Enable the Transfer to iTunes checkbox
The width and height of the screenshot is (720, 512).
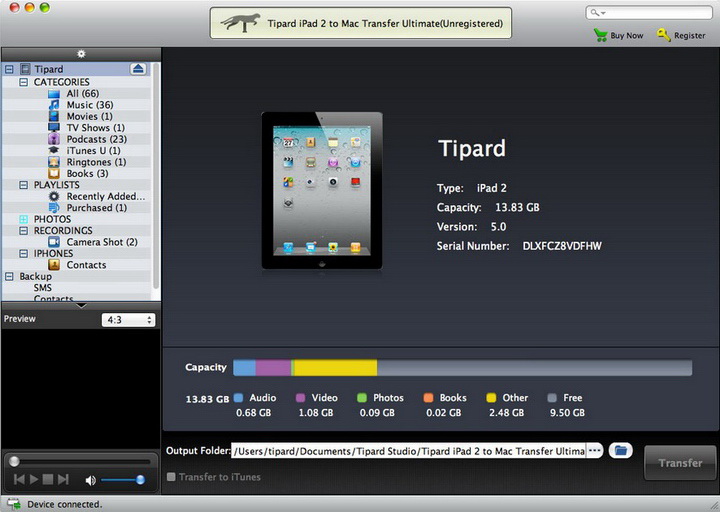point(171,477)
